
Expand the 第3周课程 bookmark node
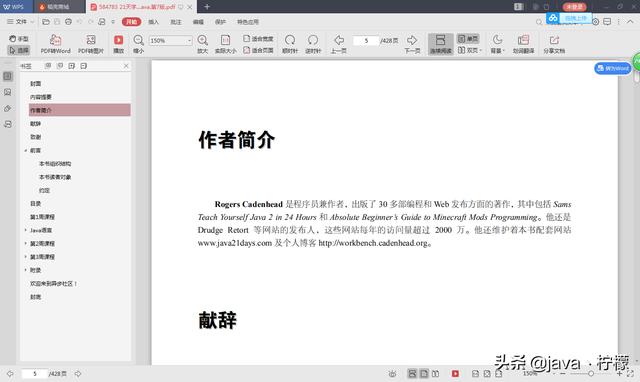click(x=25, y=257)
